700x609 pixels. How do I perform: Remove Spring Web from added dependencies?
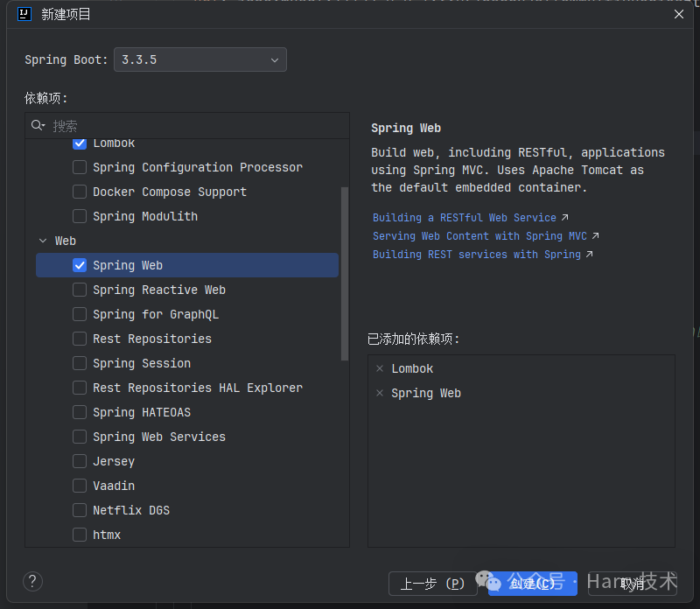pyautogui.click(x=380, y=394)
